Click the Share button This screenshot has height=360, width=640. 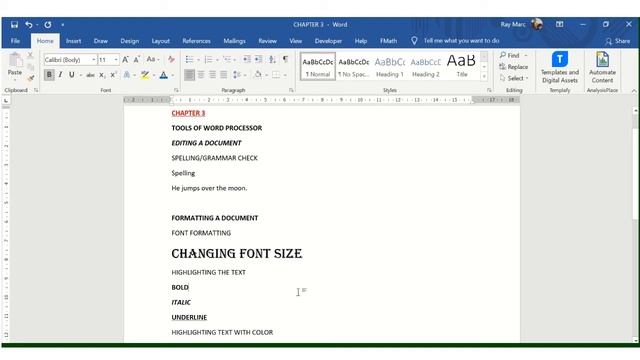click(618, 41)
